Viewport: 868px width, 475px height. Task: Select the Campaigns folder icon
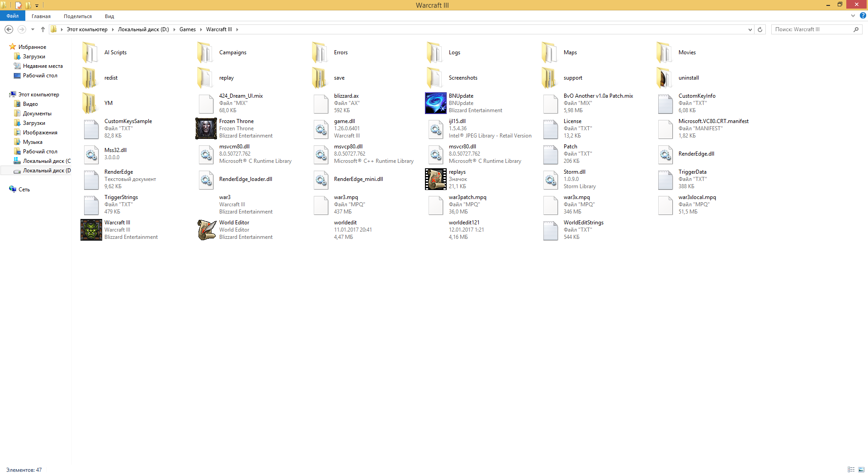pyautogui.click(x=205, y=52)
